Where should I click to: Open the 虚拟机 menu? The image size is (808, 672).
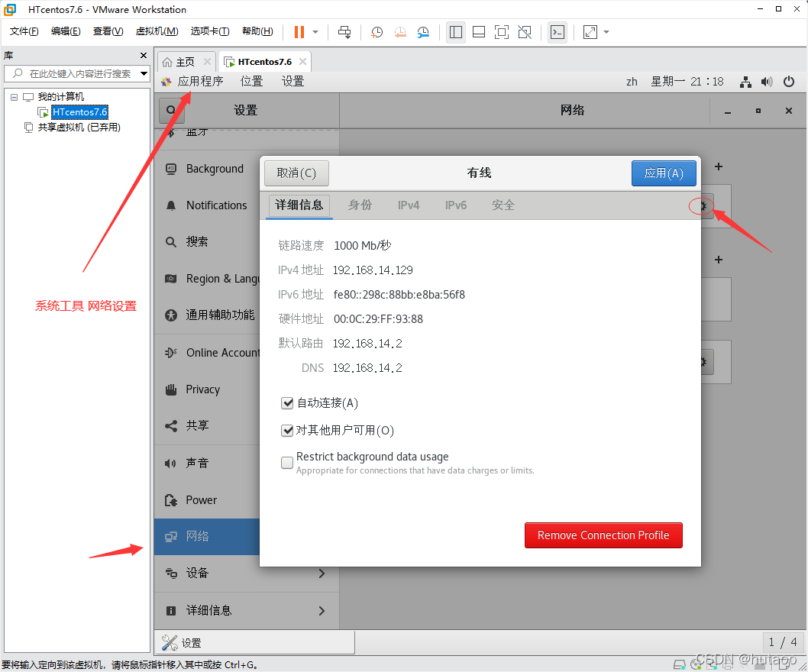click(157, 31)
